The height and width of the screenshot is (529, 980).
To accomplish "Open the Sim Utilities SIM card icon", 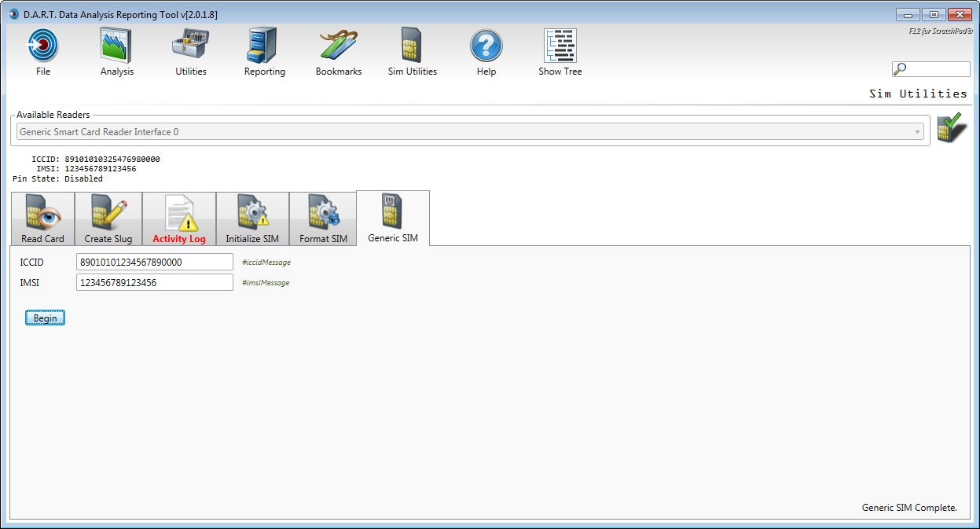I will coord(413,45).
